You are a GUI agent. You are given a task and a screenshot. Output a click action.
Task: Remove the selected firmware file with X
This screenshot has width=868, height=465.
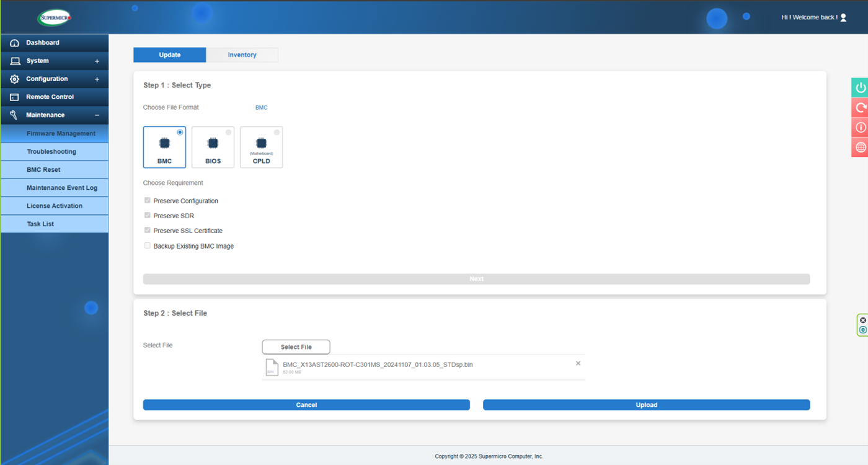(x=578, y=363)
